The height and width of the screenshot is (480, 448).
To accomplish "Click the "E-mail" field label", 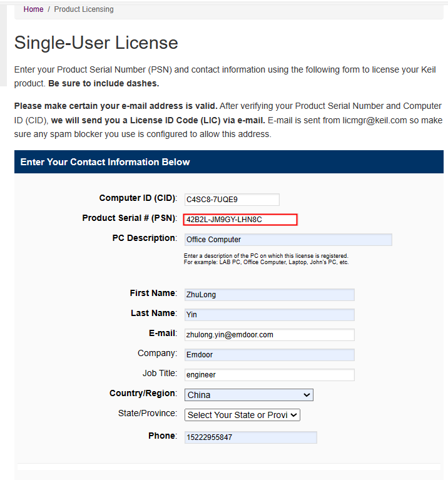I will pos(162,334).
